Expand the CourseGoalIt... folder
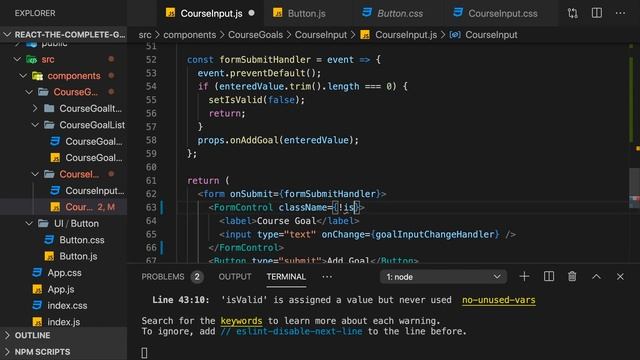 (x=35, y=109)
